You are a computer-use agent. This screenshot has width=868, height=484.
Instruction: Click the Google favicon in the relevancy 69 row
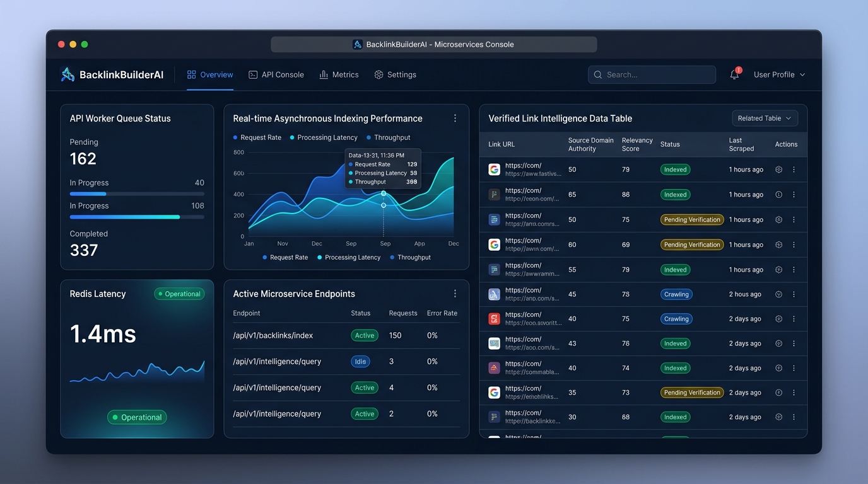(494, 245)
